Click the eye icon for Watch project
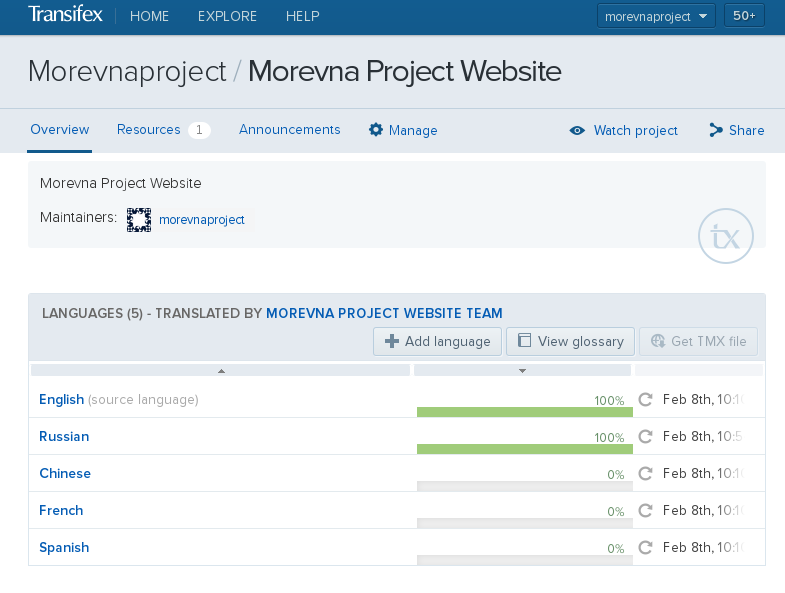 (x=577, y=131)
